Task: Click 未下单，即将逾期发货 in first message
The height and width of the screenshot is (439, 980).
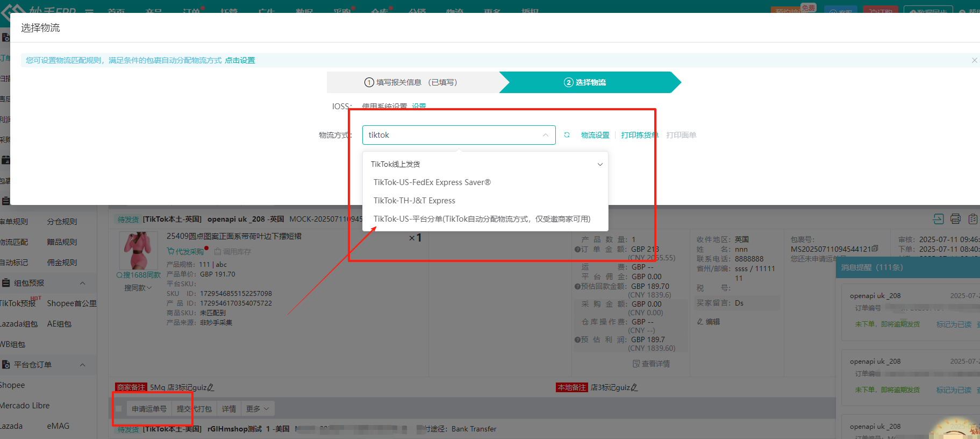Action: pyautogui.click(x=888, y=324)
